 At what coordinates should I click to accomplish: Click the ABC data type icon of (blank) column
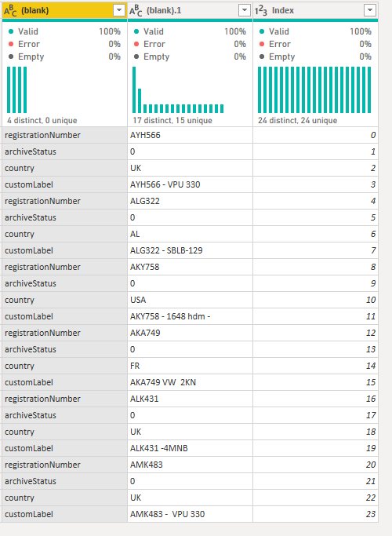pos(10,11)
